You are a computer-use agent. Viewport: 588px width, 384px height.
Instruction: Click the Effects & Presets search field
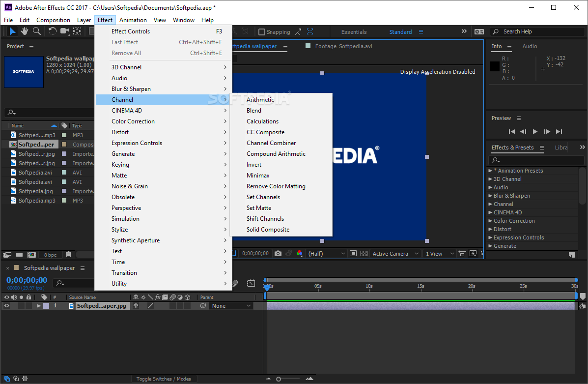[536, 160]
